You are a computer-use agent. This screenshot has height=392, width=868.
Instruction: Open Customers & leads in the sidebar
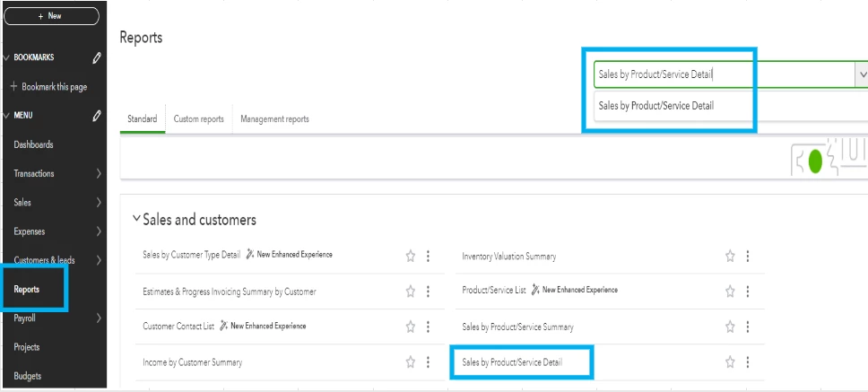(x=44, y=260)
